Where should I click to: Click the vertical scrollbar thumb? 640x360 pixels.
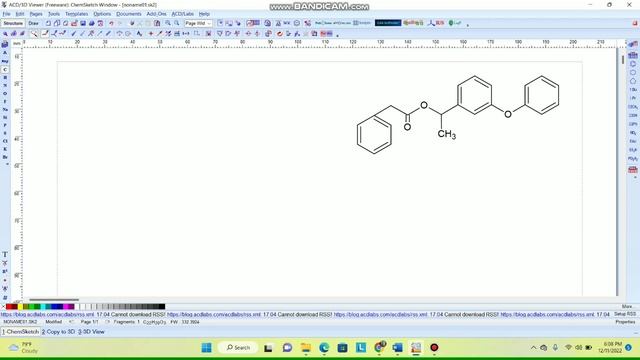(622, 60)
